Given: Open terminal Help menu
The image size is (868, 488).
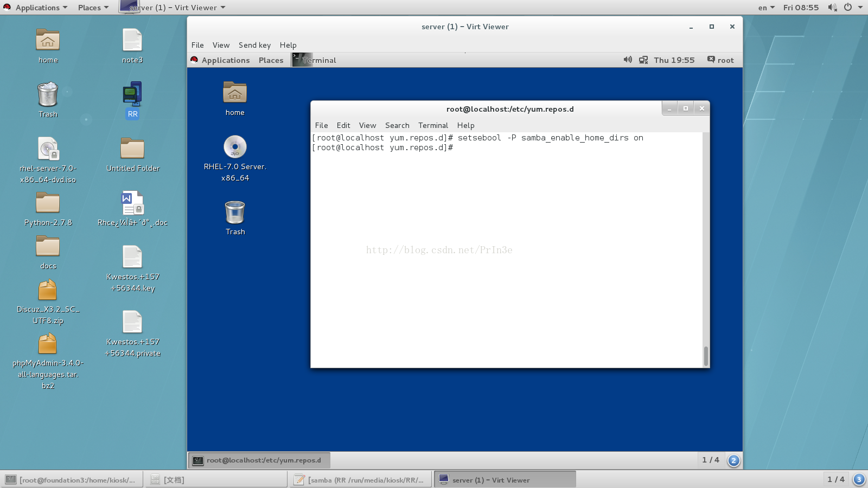Looking at the screenshot, I should pyautogui.click(x=465, y=125).
